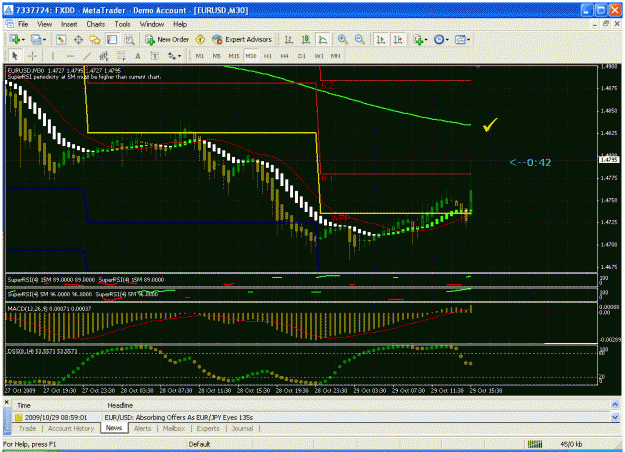625x452 pixels.
Task: Click the news list scroll-down arrow
Action: (x=615, y=417)
